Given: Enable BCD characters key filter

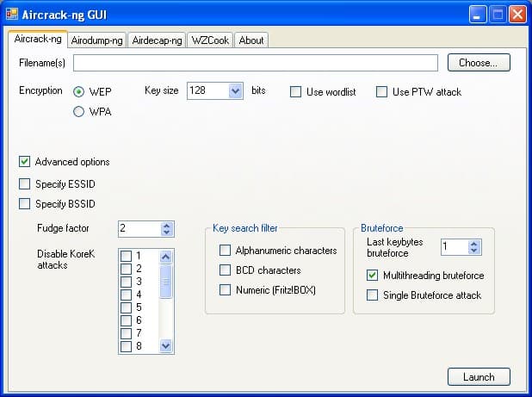Looking at the screenshot, I should click(x=225, y=270).
